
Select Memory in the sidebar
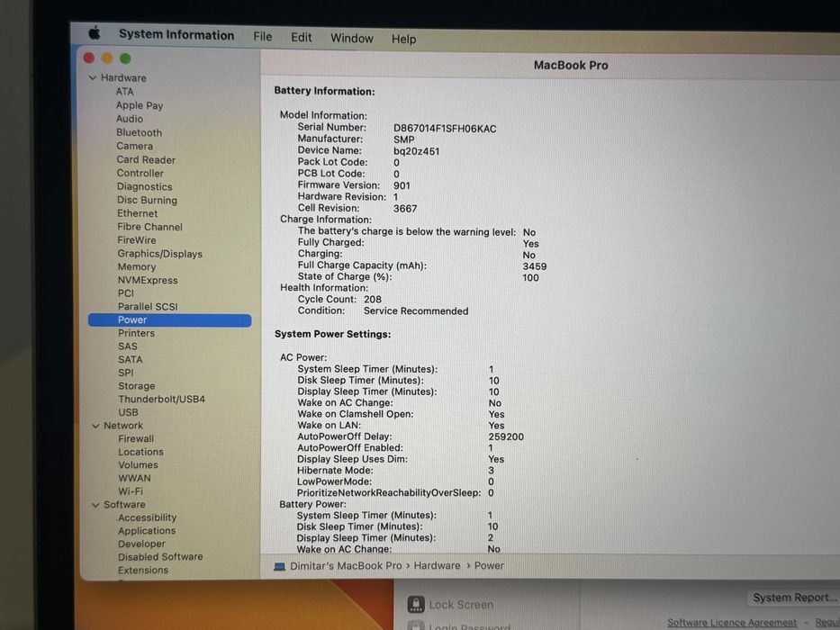(x=137, y=266)
